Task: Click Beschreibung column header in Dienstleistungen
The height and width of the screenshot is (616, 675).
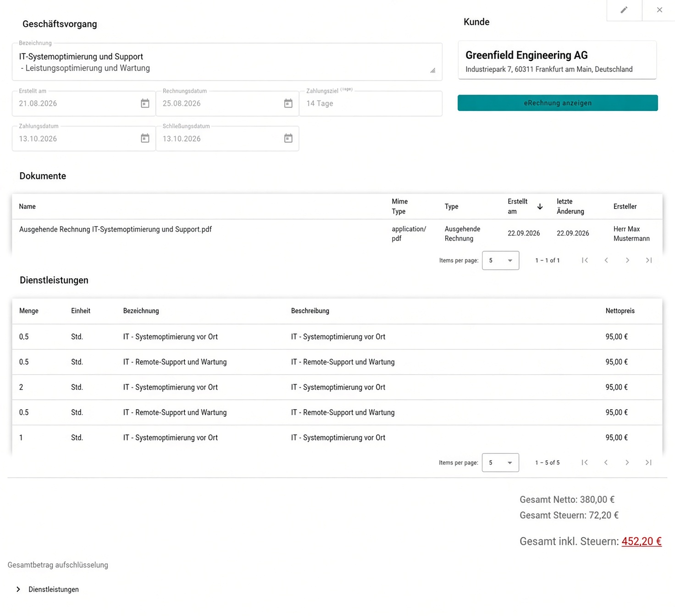Action: tap(310, 311)
